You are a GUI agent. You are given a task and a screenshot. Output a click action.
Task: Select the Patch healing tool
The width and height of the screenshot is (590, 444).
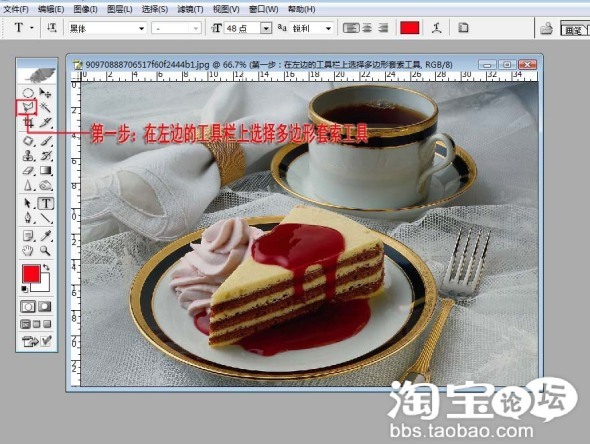point(28,141)
